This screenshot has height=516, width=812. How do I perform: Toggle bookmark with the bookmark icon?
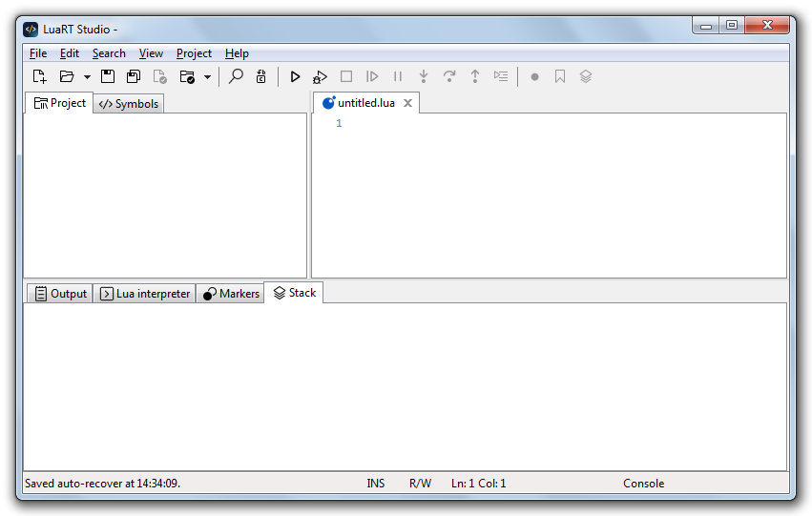click(x=560, y=76)
